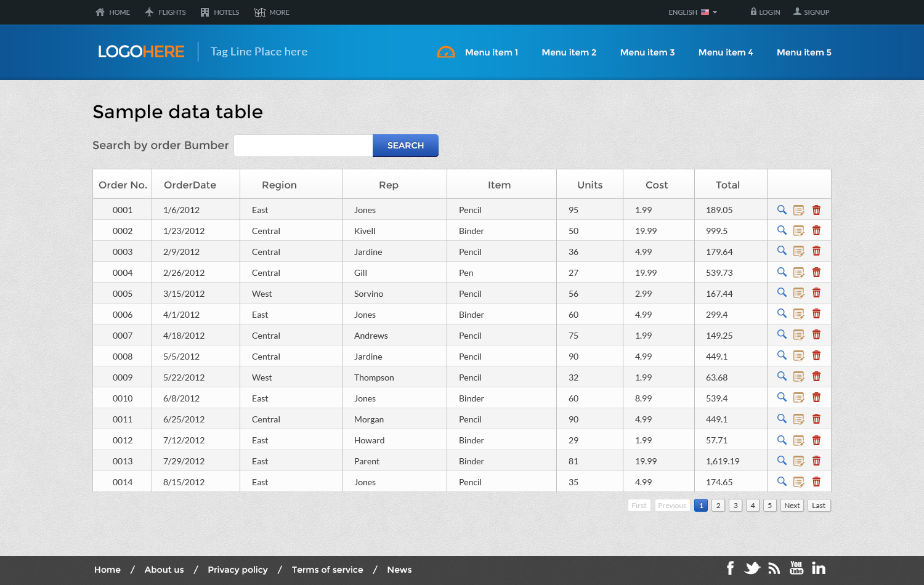Click the trash icon for order 0013
The width and height of the screenshot is (924, 585).
(816, 461)
